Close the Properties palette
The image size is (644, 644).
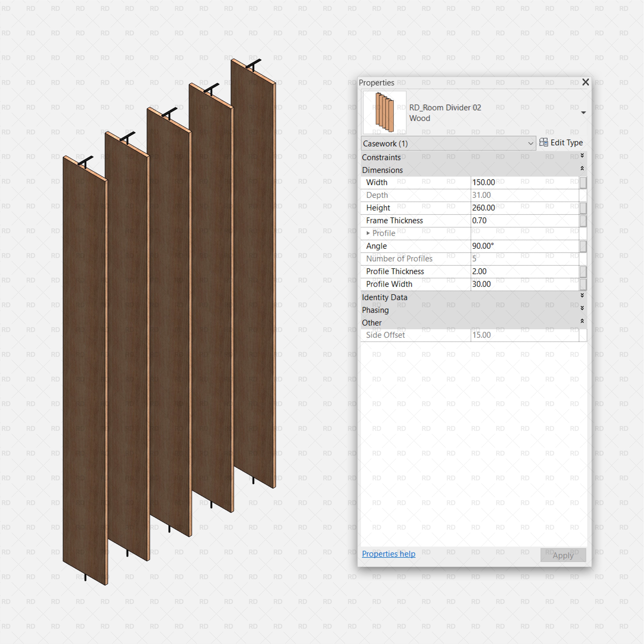(x=585, y=82)
